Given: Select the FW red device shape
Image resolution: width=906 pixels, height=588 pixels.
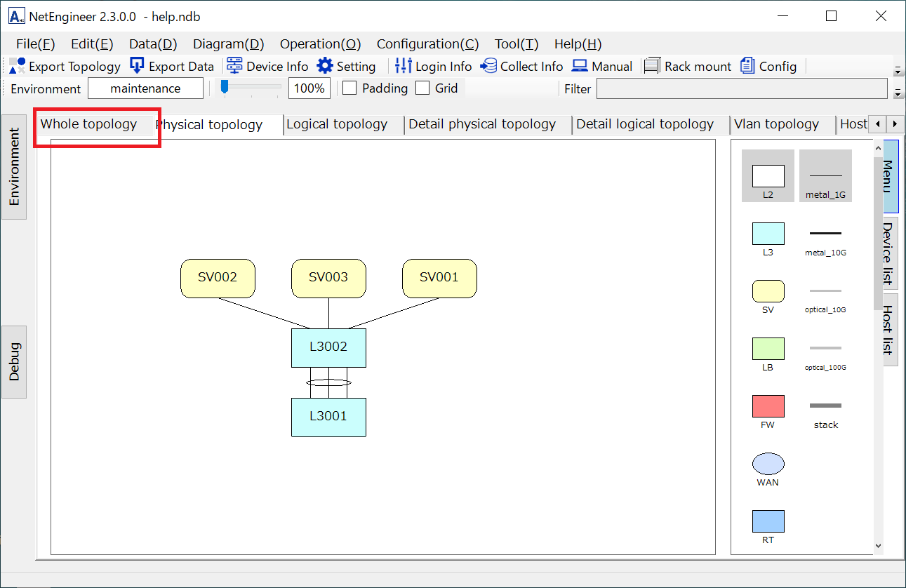Looking at the screenshot, I should [x=768, y=406].
